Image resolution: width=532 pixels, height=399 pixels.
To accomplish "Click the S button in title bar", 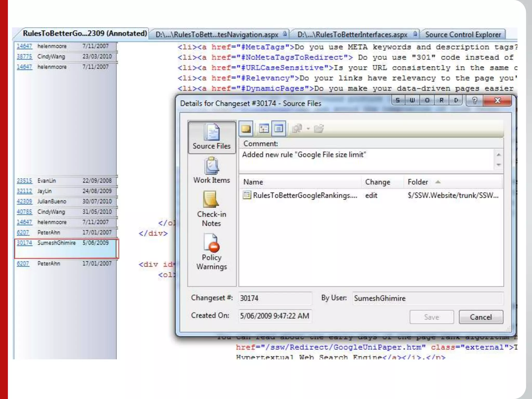I will coord(398,100).
